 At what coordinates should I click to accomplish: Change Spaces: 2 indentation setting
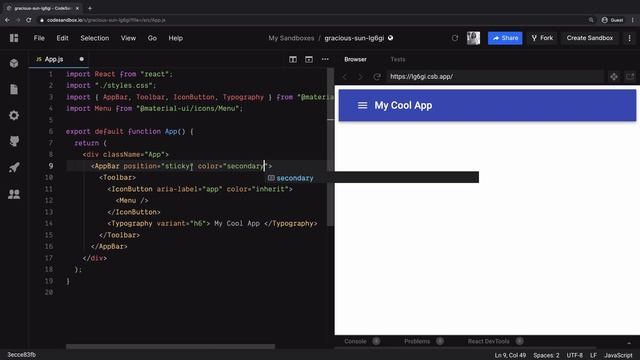tap(546, 355)
